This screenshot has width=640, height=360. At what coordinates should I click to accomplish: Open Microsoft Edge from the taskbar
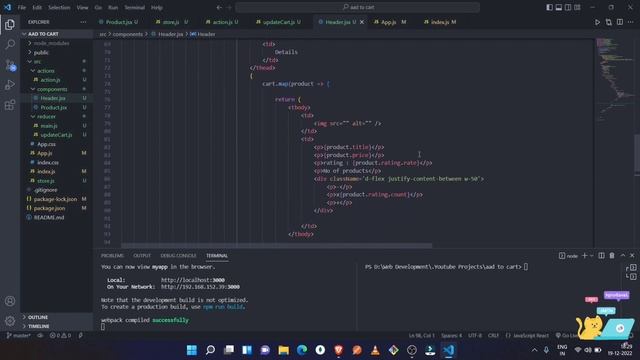pos(302,350)
